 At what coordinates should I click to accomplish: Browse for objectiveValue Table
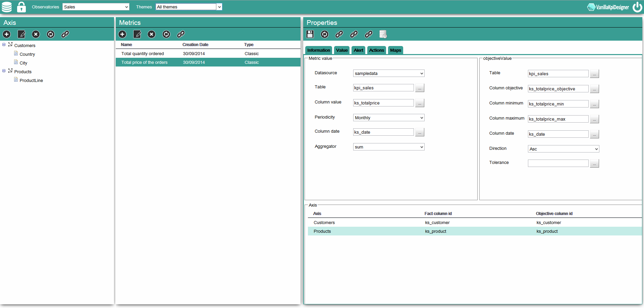(594, 74)
